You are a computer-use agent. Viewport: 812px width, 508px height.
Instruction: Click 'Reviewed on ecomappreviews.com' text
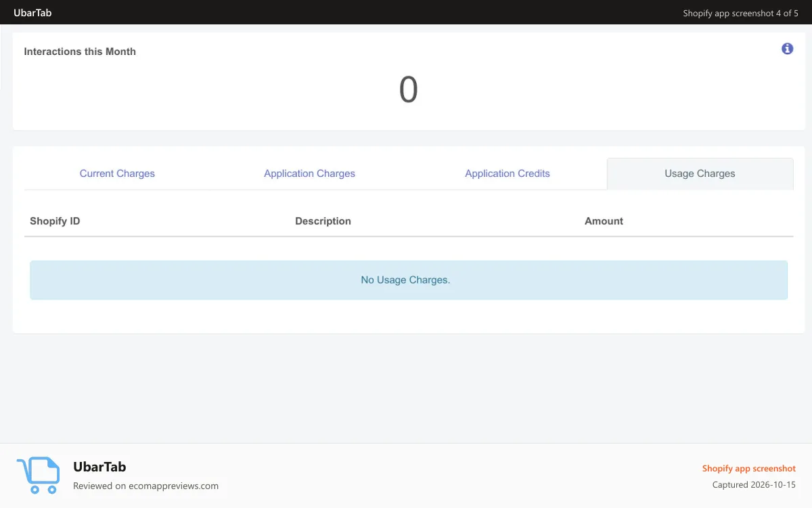145,486
